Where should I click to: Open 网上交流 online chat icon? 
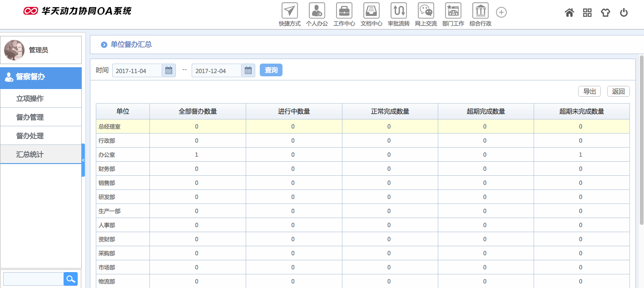[426, 10]
